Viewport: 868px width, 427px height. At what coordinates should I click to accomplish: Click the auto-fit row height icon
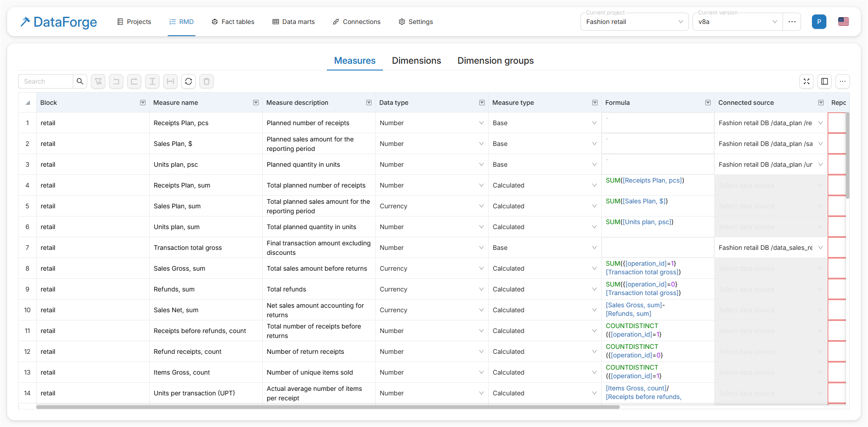152,81
